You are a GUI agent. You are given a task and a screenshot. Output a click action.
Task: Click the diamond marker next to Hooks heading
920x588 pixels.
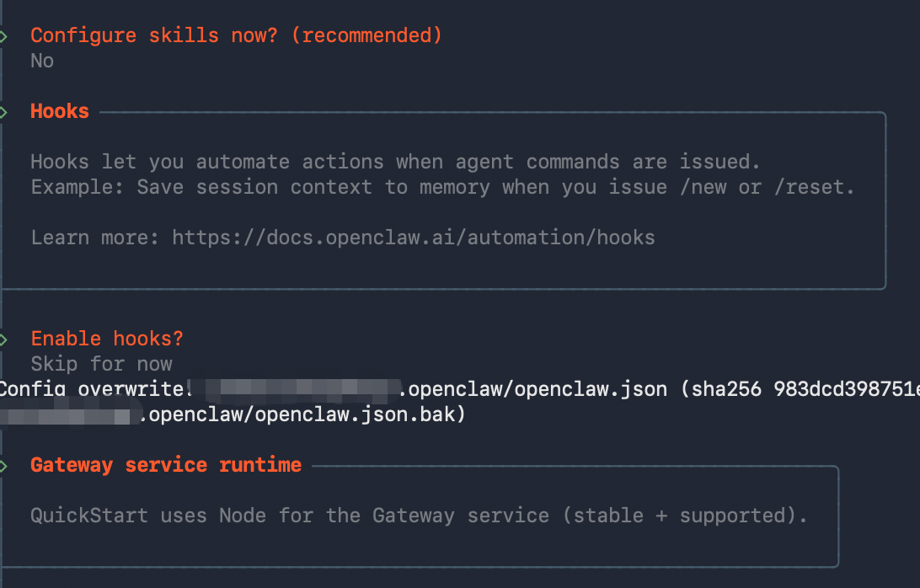click(x=3, y=112)
